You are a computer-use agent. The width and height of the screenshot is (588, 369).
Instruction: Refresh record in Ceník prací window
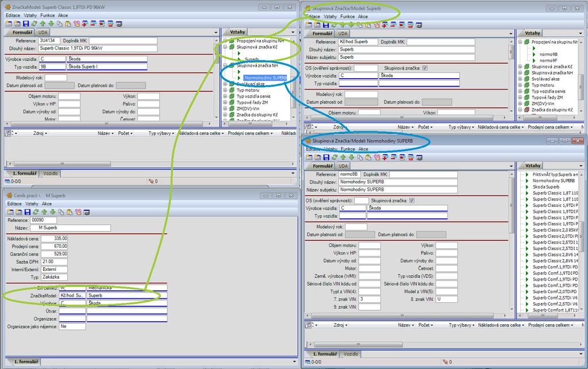click(36, 212)
